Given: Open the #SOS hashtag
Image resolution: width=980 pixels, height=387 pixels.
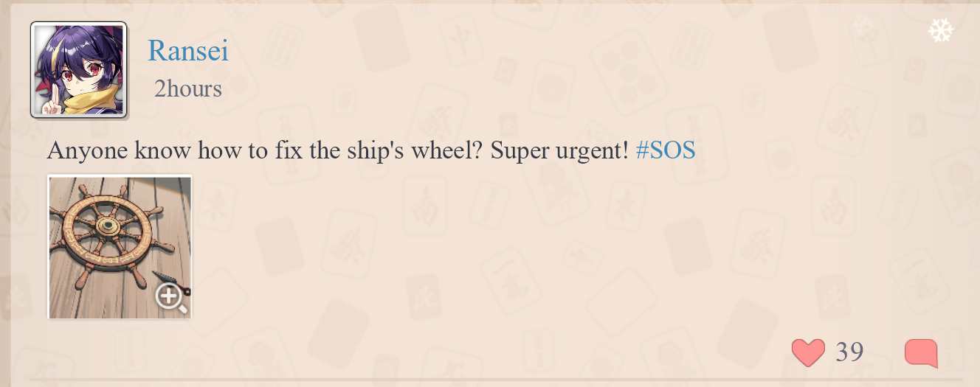Looking at the screenshot, I should pos(665,151).
